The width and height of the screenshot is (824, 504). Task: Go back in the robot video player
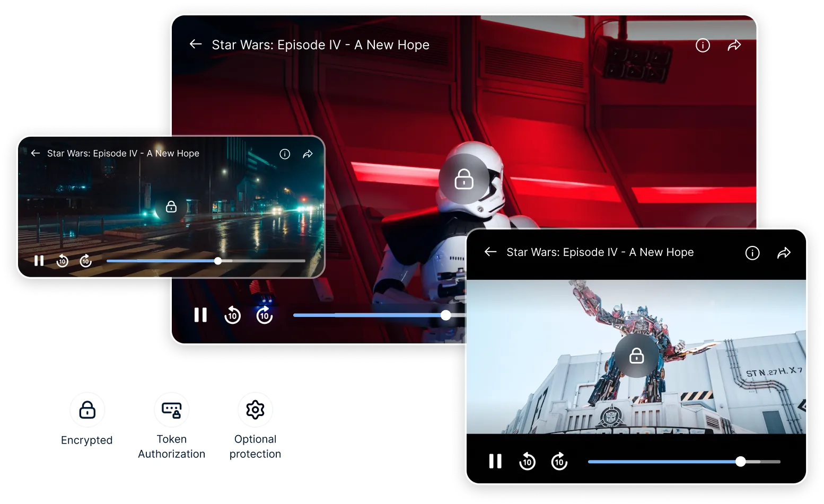pyautogui.click(x=490, y=252)
